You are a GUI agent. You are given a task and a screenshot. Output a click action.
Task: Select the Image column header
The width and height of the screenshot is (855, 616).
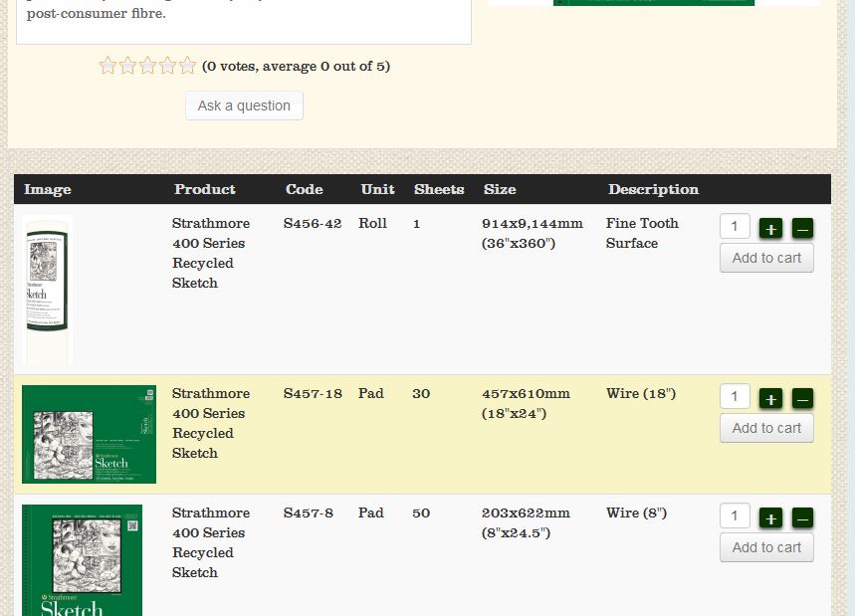[x=48, y=189]
